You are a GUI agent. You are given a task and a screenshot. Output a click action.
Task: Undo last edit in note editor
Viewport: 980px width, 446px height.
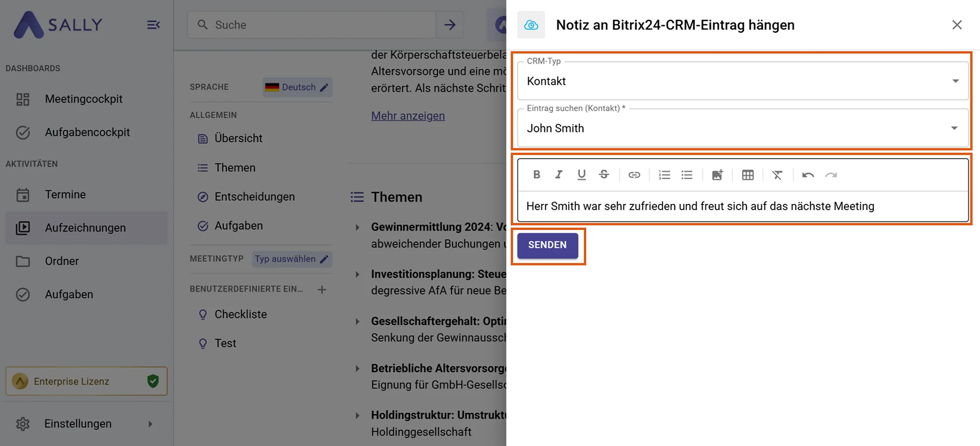(808, 175)
